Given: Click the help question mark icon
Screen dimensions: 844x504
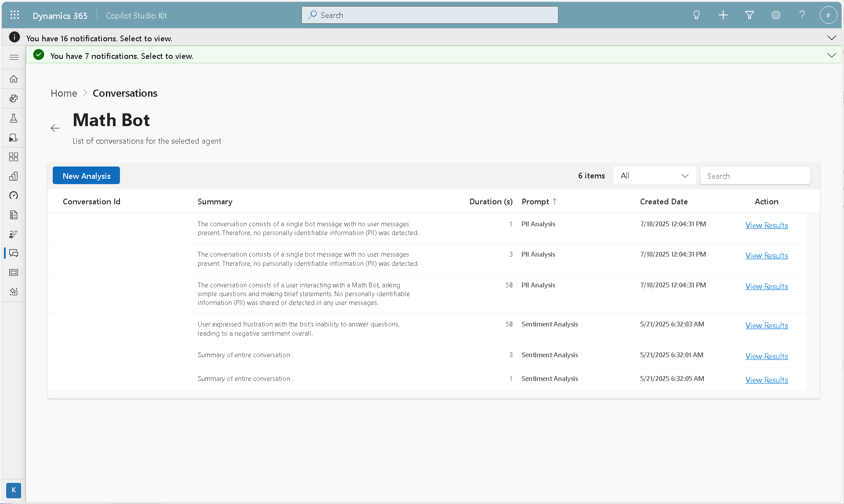Looking at the screenshot, I should pos(802,15).
